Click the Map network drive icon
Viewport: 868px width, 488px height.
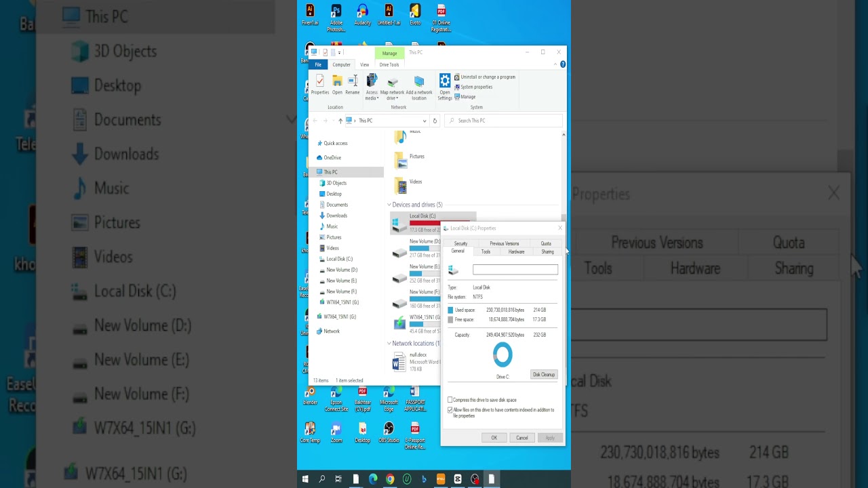392,82
